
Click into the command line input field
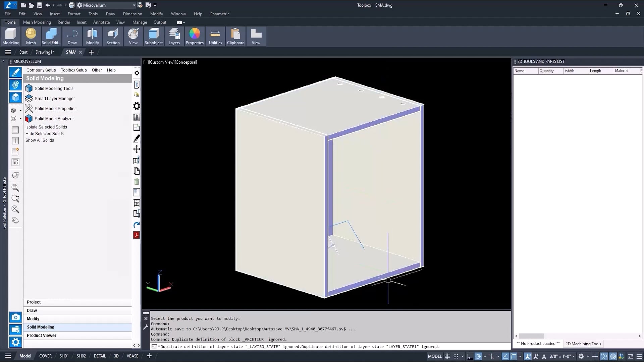[x=330, y=347]
